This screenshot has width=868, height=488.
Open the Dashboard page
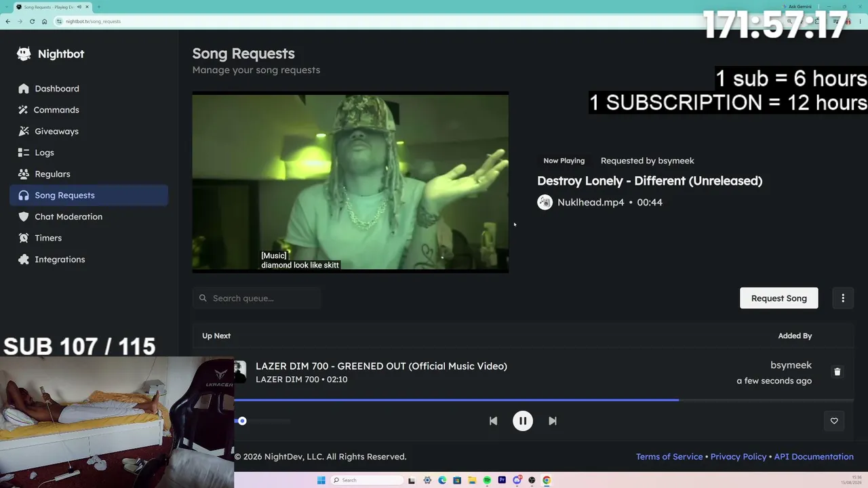pos(89,89)
